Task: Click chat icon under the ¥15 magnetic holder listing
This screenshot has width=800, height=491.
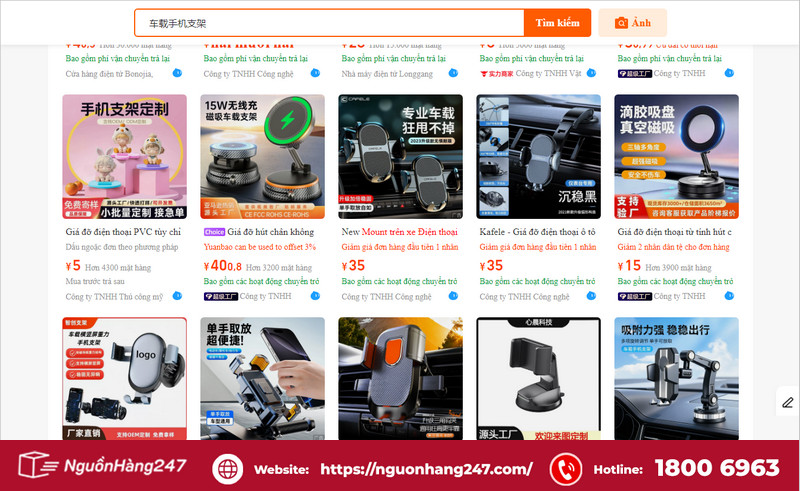Action: click(x=729, y=296)
